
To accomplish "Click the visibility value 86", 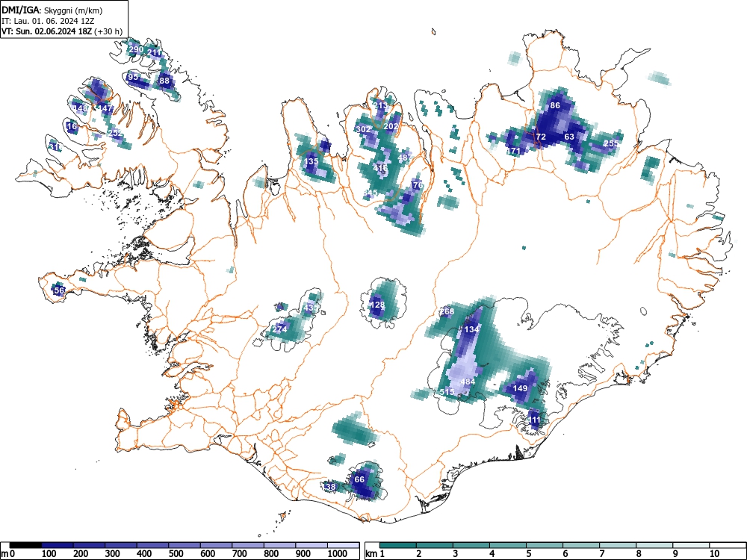I will click(x=555, y=106).
